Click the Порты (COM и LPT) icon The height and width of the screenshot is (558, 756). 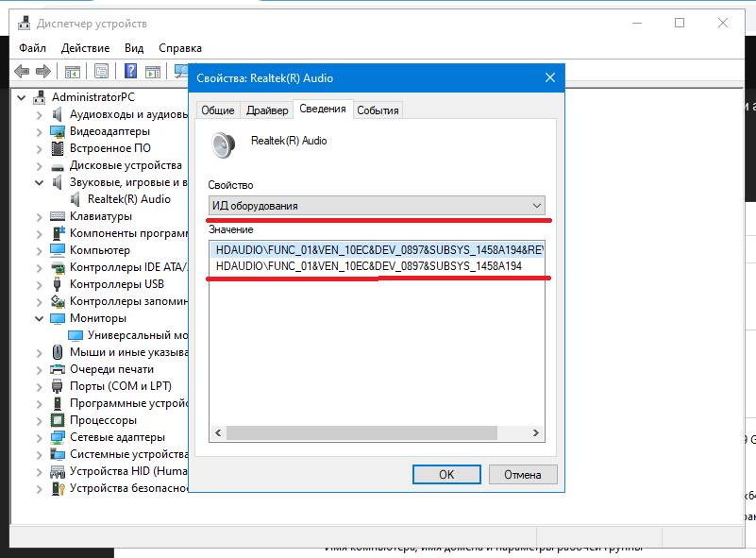tap(58, 386)
